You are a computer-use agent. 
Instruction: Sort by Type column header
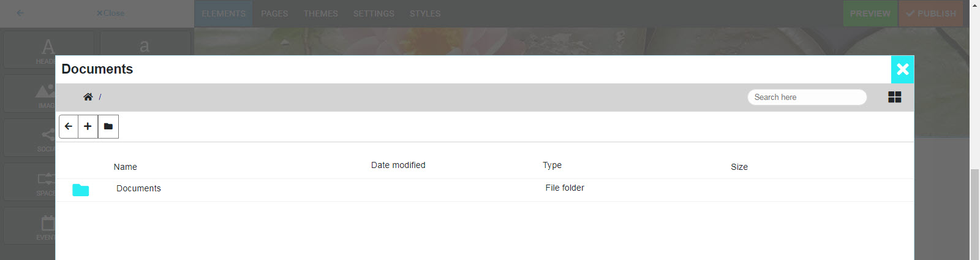pos(552,165)
